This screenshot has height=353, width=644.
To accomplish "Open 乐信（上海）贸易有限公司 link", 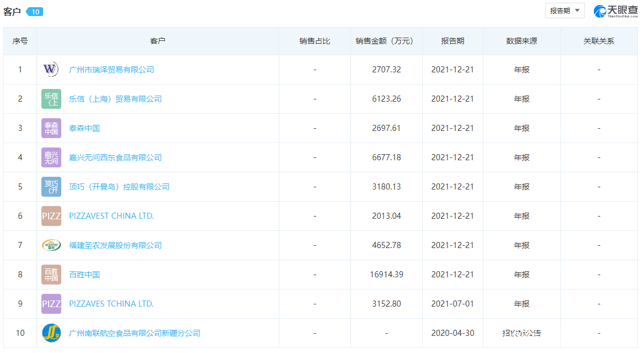I will [x=115, y=99].
